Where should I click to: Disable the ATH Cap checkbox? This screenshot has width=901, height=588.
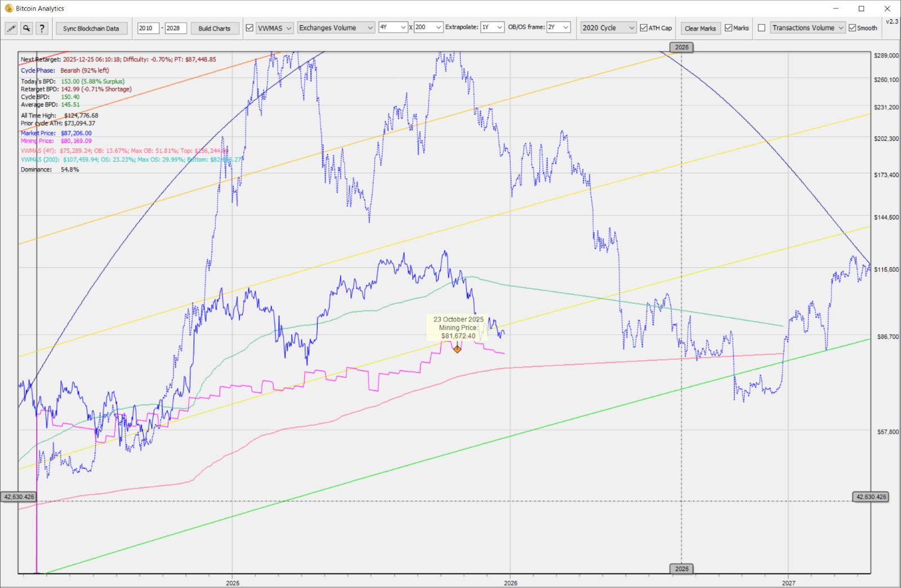pos(644,28)
